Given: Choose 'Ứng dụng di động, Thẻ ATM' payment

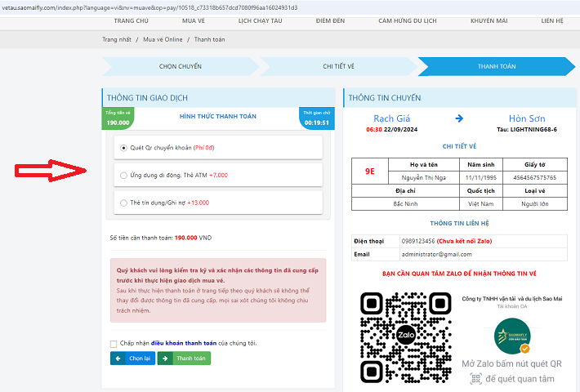Looking at the screenshot, I should pyautogui.click(x=123, y=176).
